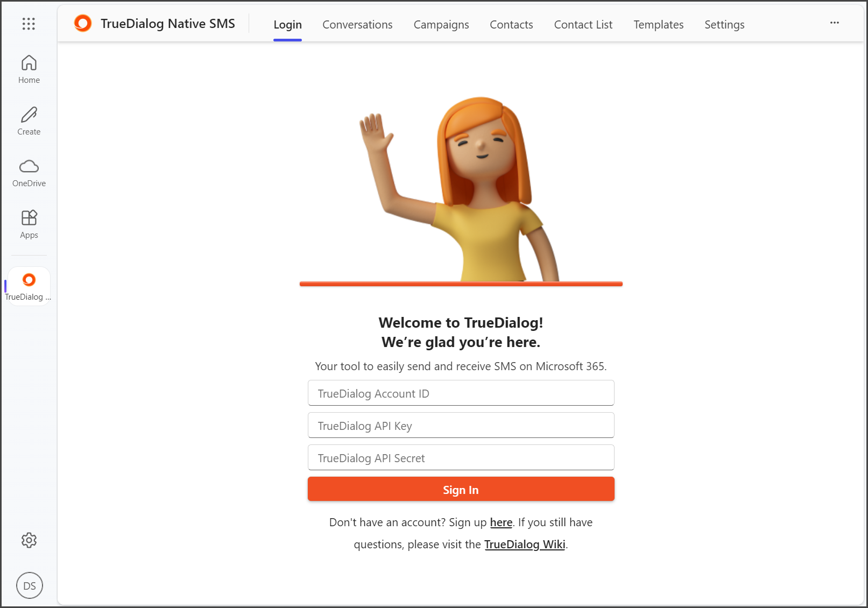The width and height of the screenshot is (868, 608).
Task: Open the Create pencil icon
Action: (x=29, y=121)
